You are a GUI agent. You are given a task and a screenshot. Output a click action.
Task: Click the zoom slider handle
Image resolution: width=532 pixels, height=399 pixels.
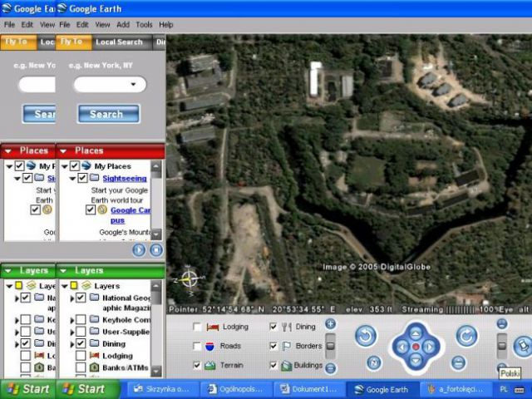click(x=331, y=346)
